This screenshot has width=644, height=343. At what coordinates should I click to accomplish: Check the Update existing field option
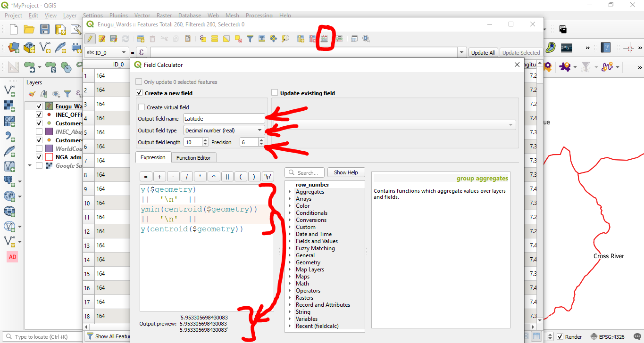coord(274,93)
